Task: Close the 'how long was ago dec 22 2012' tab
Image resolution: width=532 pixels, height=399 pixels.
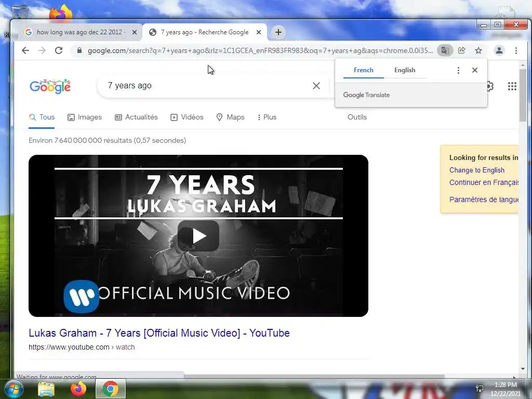Action: click(x=135, y=32)
